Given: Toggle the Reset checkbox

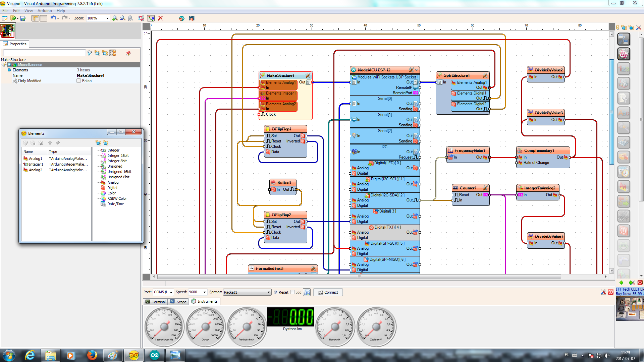Looking at the screenshot, I should [x=276, y=292].
